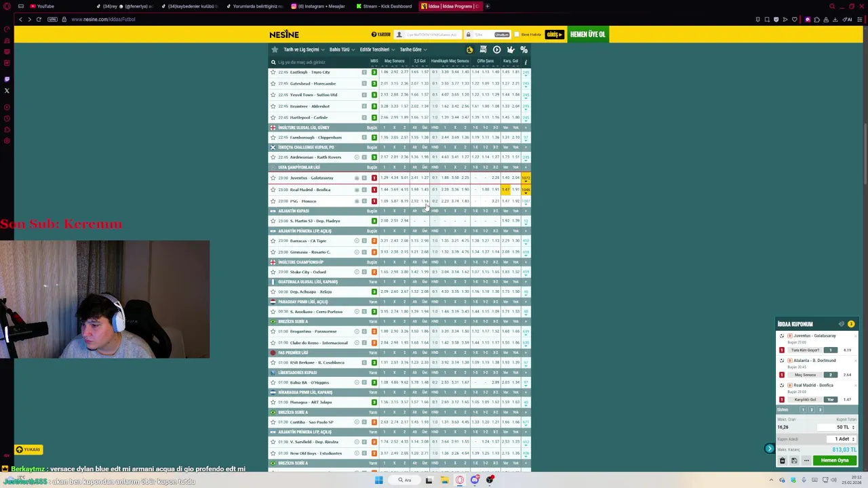
Task: Select Sistem 3 option in coupon
Action: 820,409
